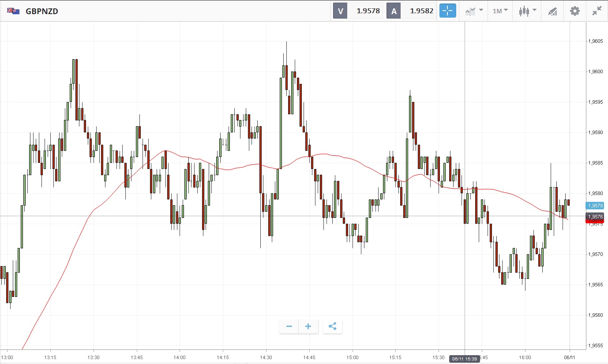Viewport: 608px width, 364px height.
Task: Click the 14:00 time axis label
Action: point(180,357)
